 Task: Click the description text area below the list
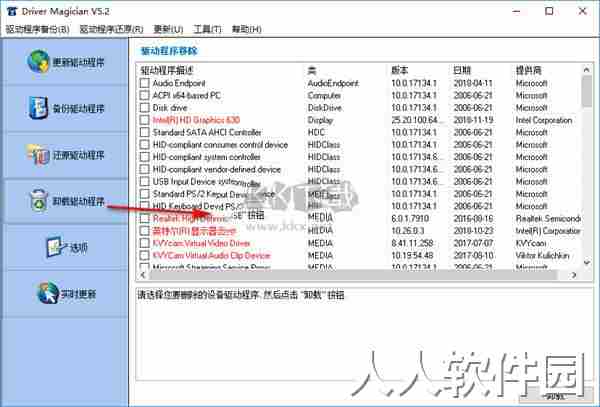[364, 334]
